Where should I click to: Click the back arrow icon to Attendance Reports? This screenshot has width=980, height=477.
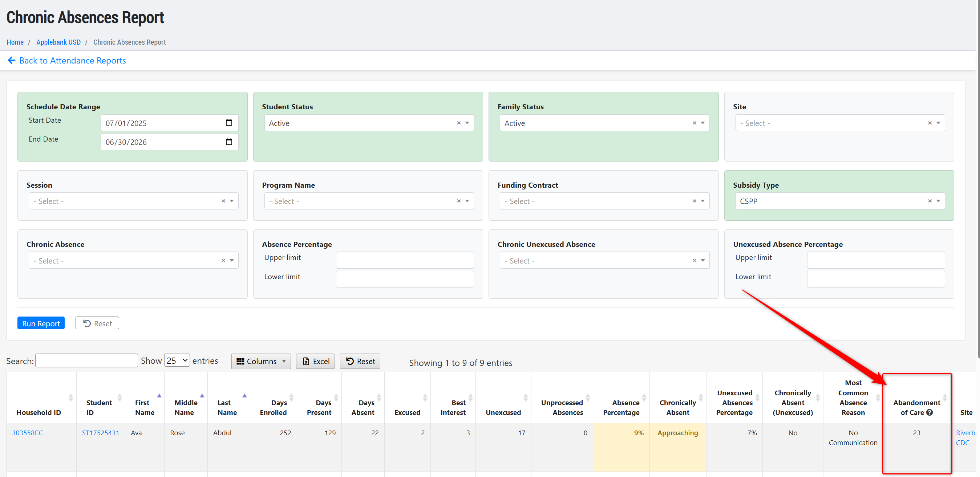(11, 60)
